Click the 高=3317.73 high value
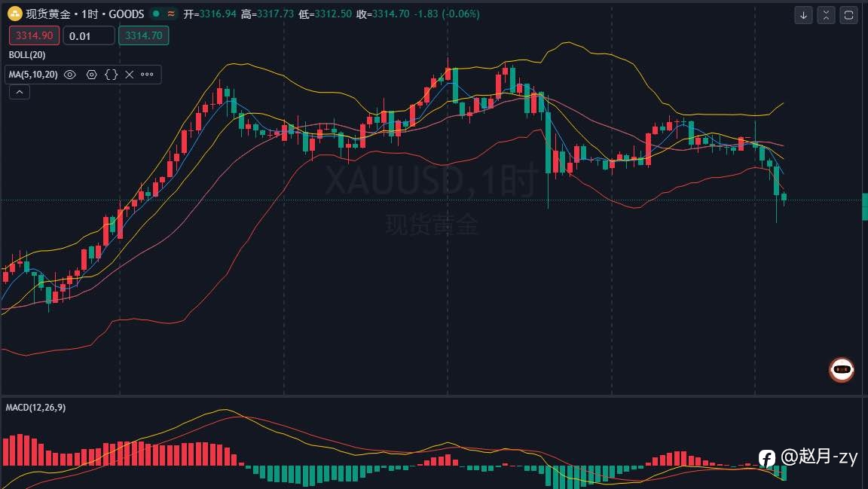868x489 pixels. (x=267, y=14)
